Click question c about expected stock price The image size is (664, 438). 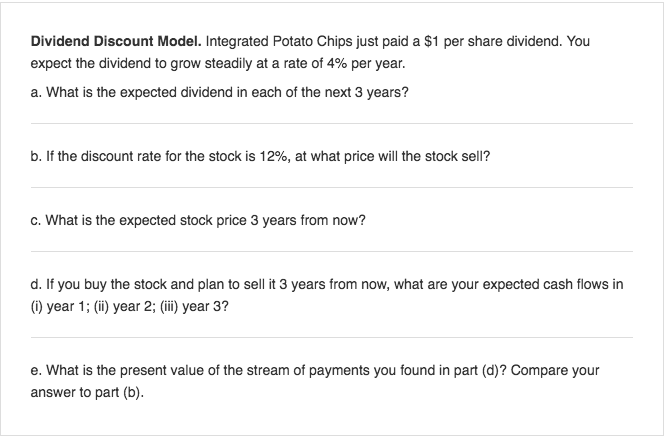(198, 220)
